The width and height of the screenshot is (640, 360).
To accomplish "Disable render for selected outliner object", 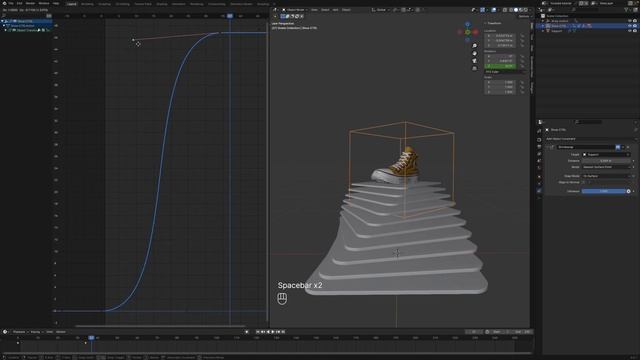I will (635, 26).
